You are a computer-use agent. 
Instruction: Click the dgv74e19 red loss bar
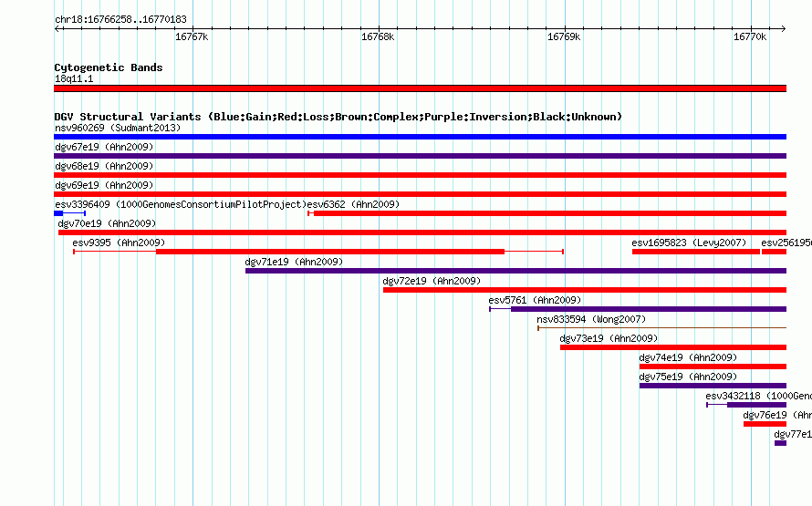point(713,367)
